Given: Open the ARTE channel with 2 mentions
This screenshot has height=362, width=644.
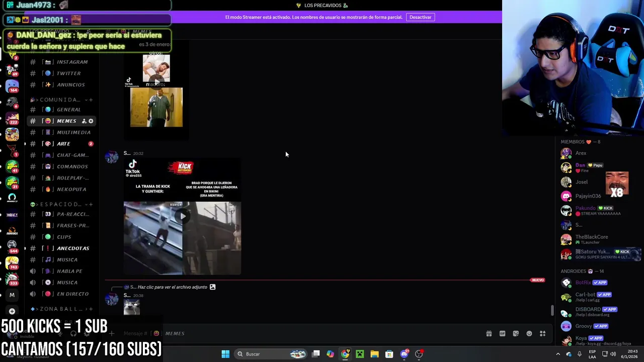Looking at the screenshot, I should click(61, 144).
